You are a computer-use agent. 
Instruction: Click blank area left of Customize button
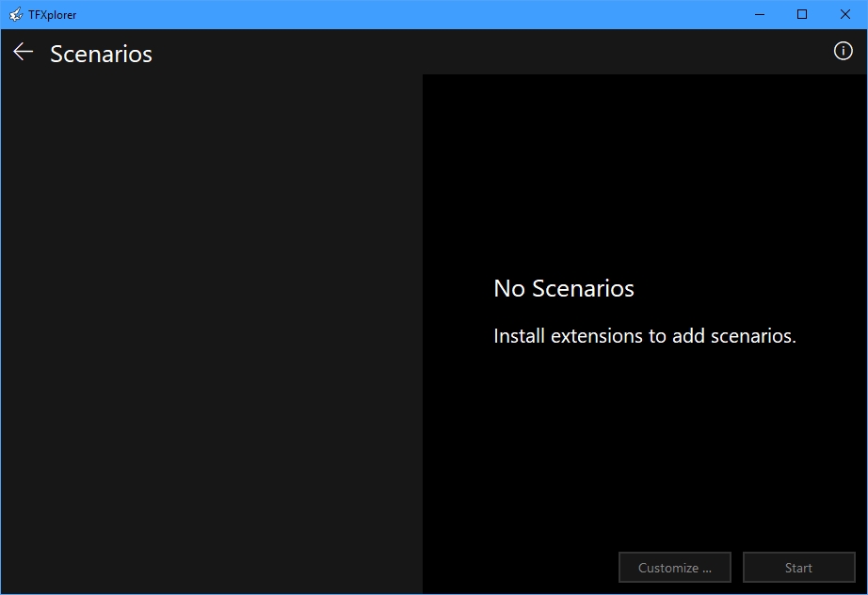pyautogui.click(x=518, y=568)
